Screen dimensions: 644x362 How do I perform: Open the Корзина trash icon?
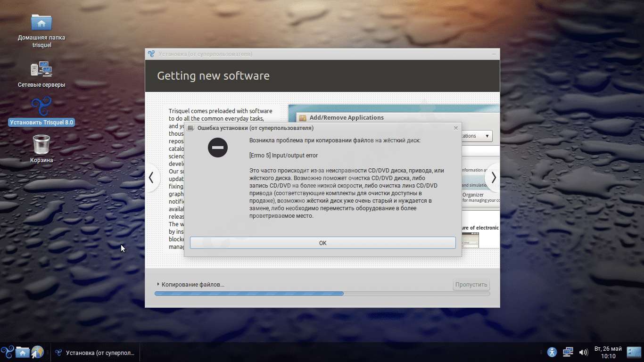coord(41,148)
